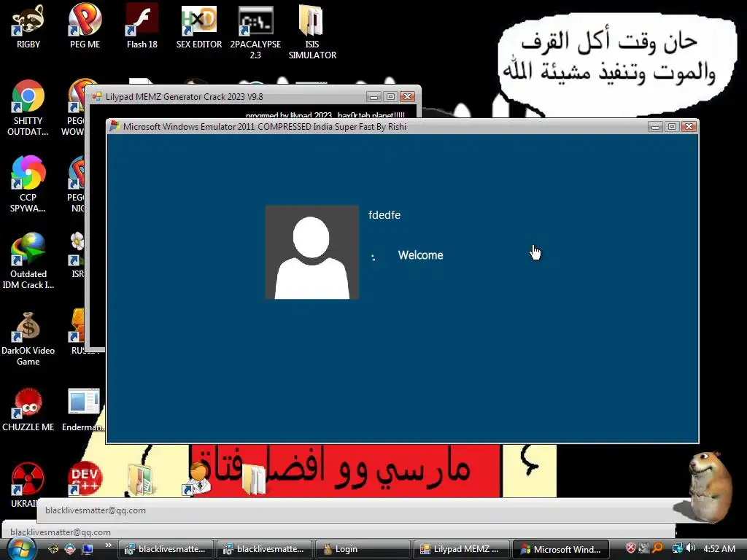Click the fdedfe user avatar picture
Image resolution: width=747 pixels, height=560 pixels.
coord(312,252)
